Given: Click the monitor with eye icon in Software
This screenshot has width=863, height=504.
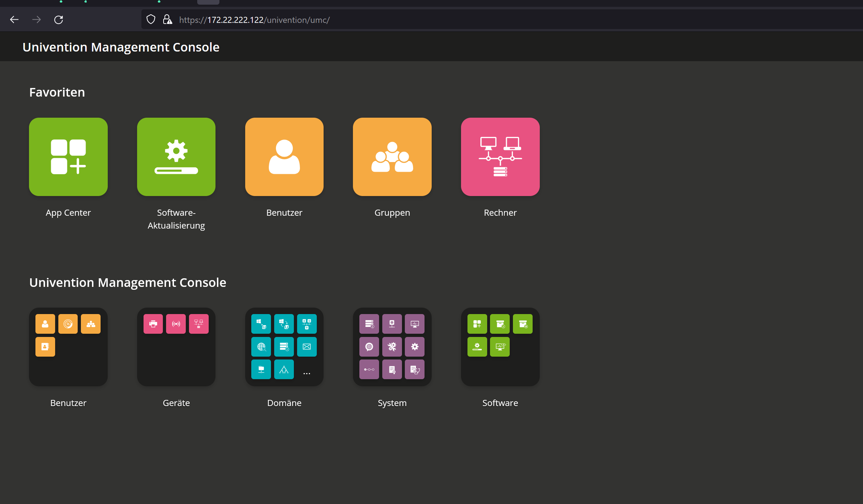Looking at the screenshot, I should (x=500, y=347).
